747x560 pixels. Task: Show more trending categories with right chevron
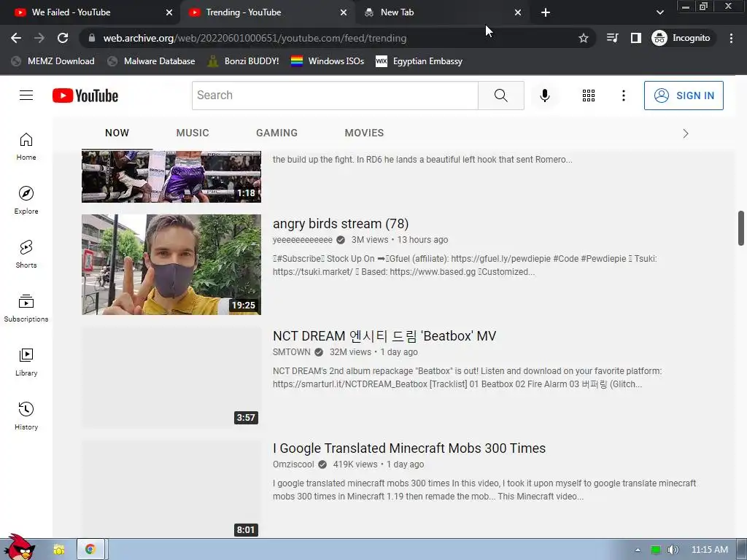point(686,133)
